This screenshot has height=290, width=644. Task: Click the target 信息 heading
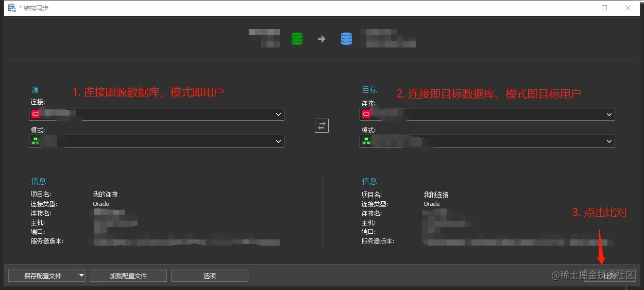pyautogui.click(x=369, y=181)
